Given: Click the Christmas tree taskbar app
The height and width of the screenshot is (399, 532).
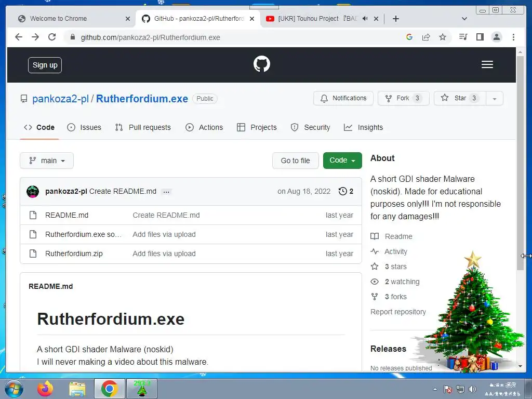Looking at the screenshot, I should 142,389.
